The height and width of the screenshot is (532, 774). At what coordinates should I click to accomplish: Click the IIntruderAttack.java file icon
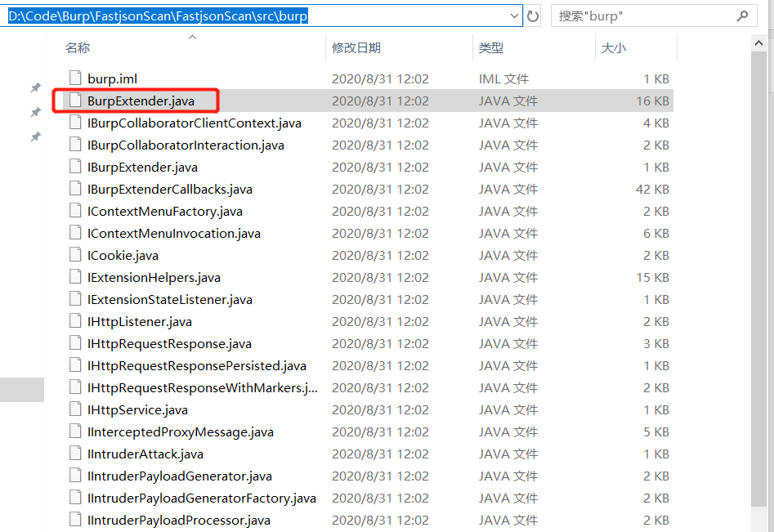click(x=74, y=454)
